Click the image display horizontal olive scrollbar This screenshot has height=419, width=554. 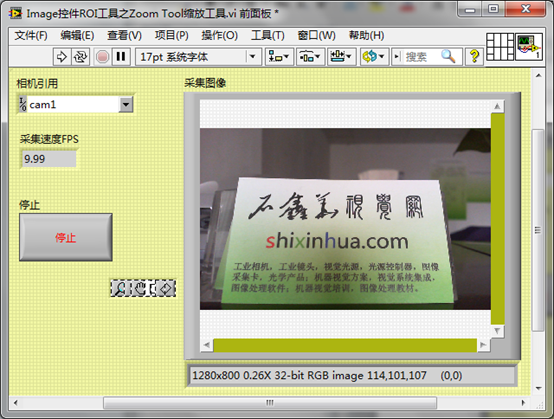click(x=345, y=345)
